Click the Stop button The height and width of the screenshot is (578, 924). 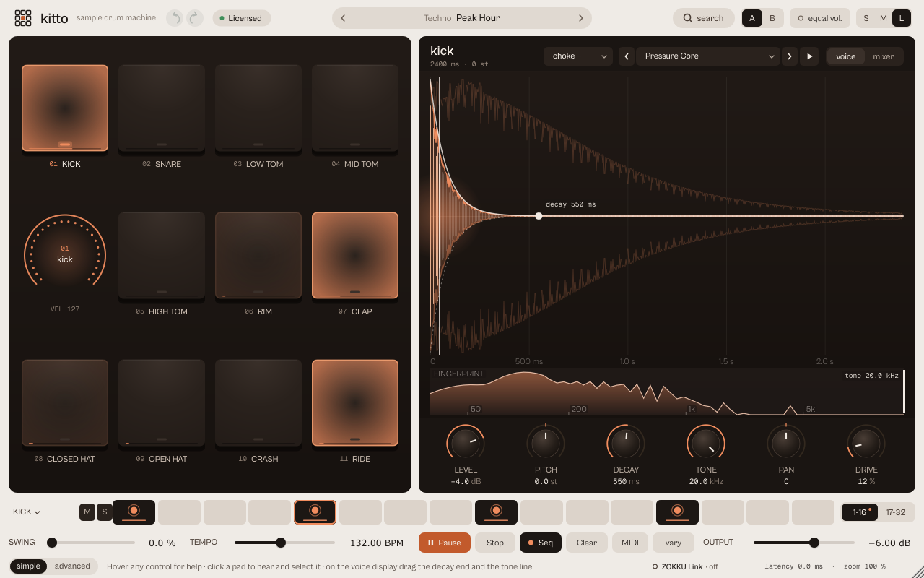coord(495,543)
